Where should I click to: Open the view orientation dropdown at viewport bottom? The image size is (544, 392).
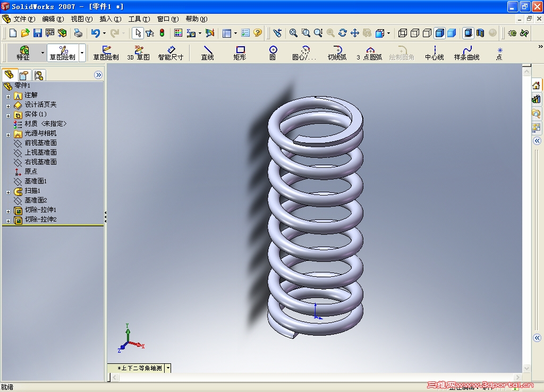[168, 368]
